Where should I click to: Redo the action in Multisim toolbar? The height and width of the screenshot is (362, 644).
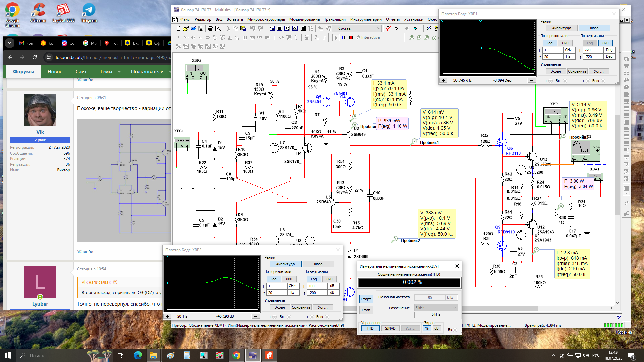pyautogui.click(x=260, y=28)
